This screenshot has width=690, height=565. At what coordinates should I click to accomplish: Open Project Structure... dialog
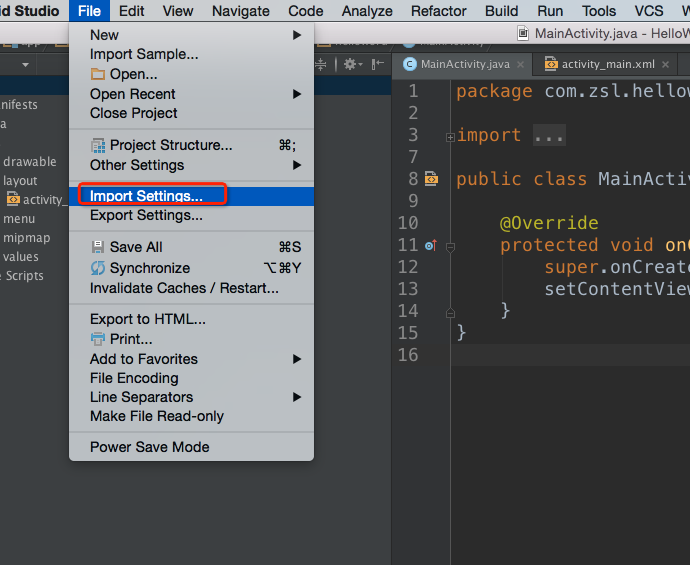tap(191, 145)
